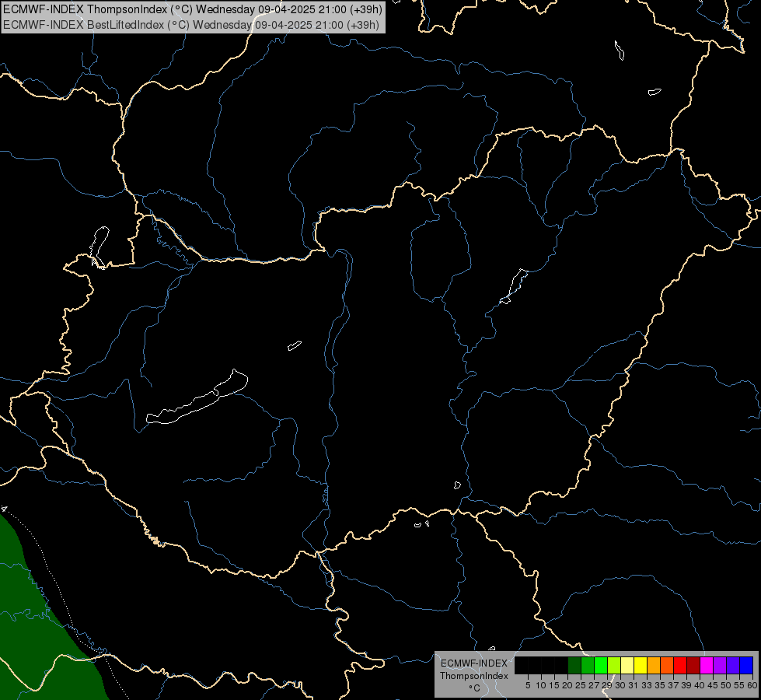This screenshot has height=700, width=761.
Task: Click the dark green 20–25 legend swatch
Action: [x=574, y=665]
